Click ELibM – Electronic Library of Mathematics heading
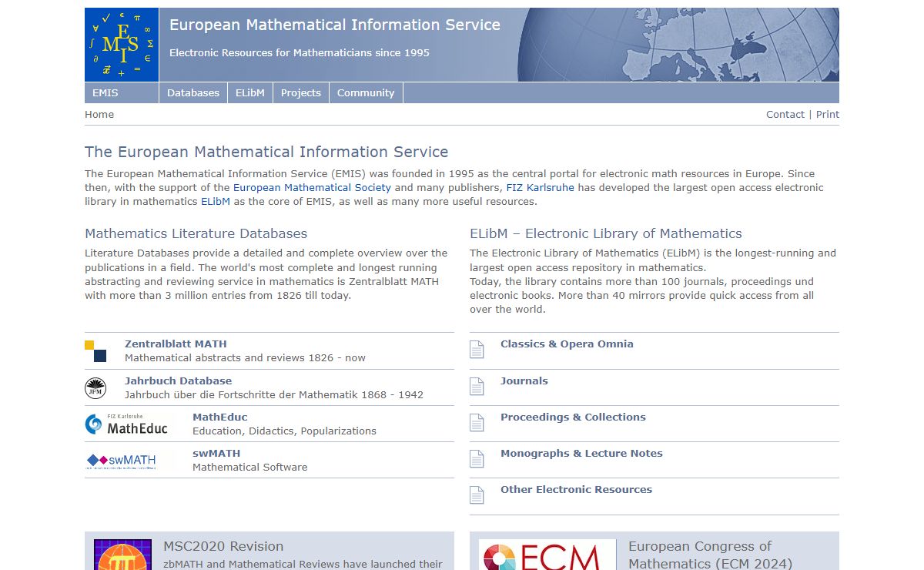This screenshot has width=924, height=570. pyautogui.click(x=606, y=233)
